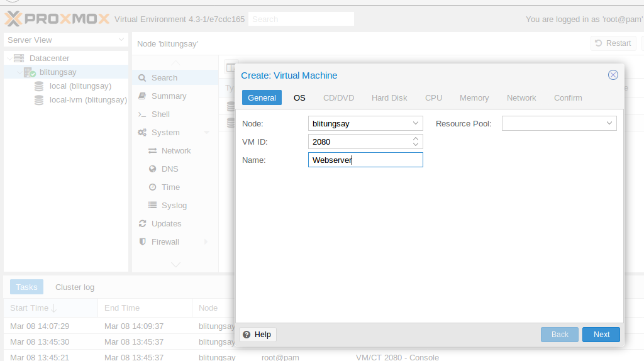Image resolution: width=644 pixels, height=361 pixels.
Task: Select local-lvm (blitungsay) in the tree
Action: pos(66,100)
